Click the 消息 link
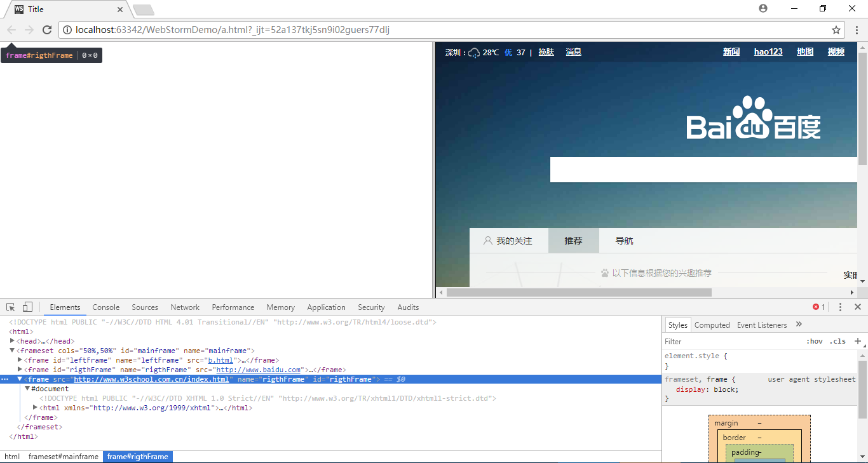This screenshot has height=463, width=868. (574, 53)
